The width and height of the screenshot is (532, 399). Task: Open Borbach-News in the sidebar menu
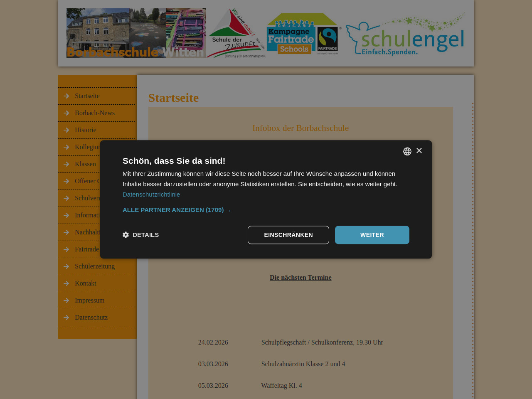click(x=95, y=113)
